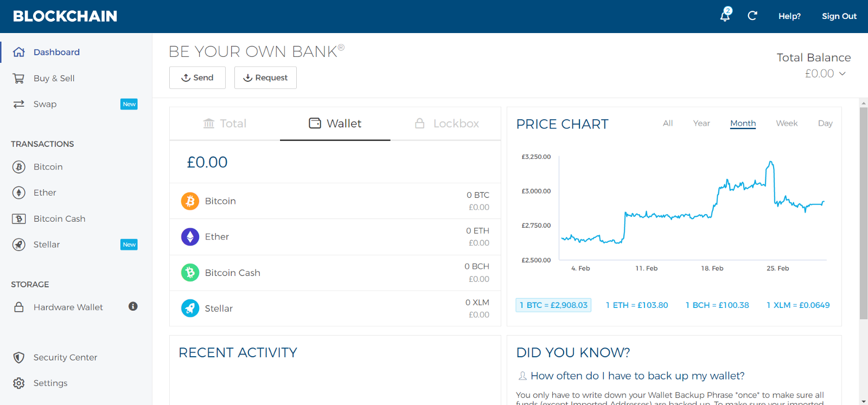Click the Wallet tab wallet icon
Viewport: 868px width, 405px height.
[x=315, y=123]
